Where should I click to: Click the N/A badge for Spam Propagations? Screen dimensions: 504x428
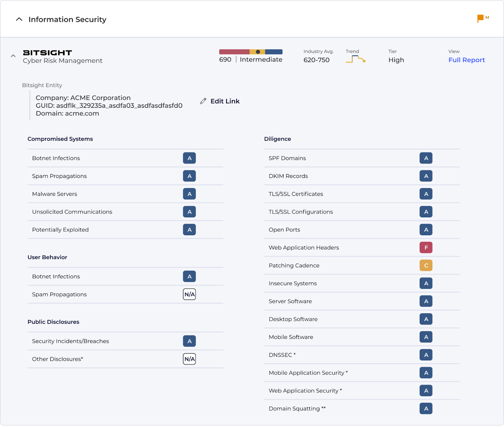(x=189, y=294)
